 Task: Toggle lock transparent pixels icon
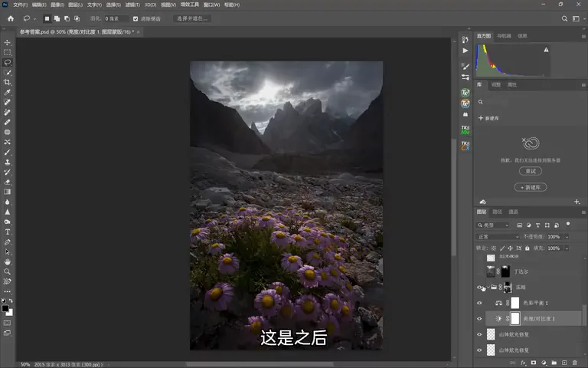(494, 248)
